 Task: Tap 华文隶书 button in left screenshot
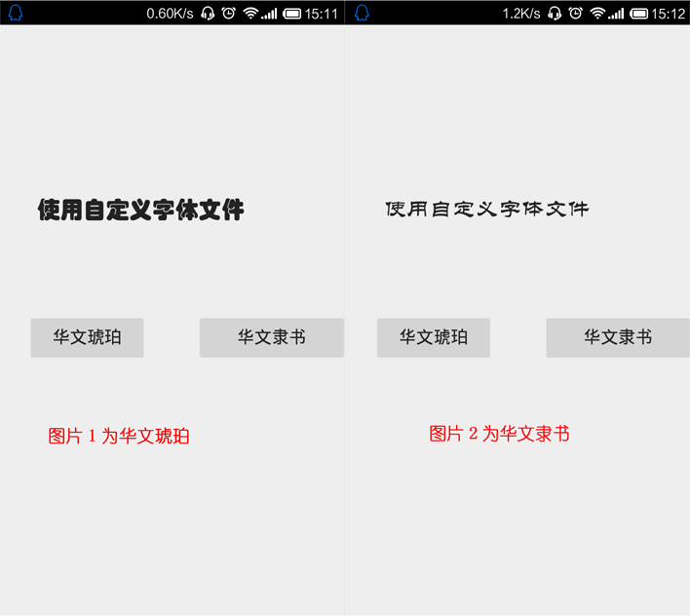272,337
